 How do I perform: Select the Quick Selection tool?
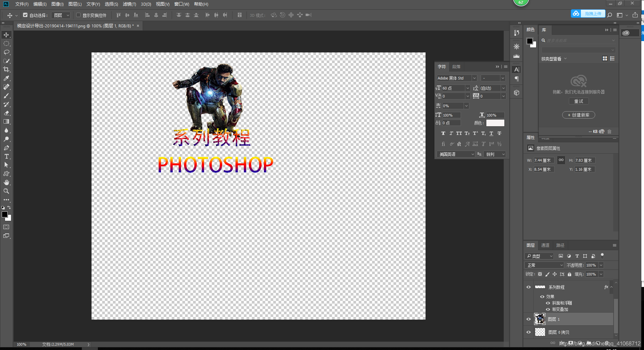click(6, 61)
